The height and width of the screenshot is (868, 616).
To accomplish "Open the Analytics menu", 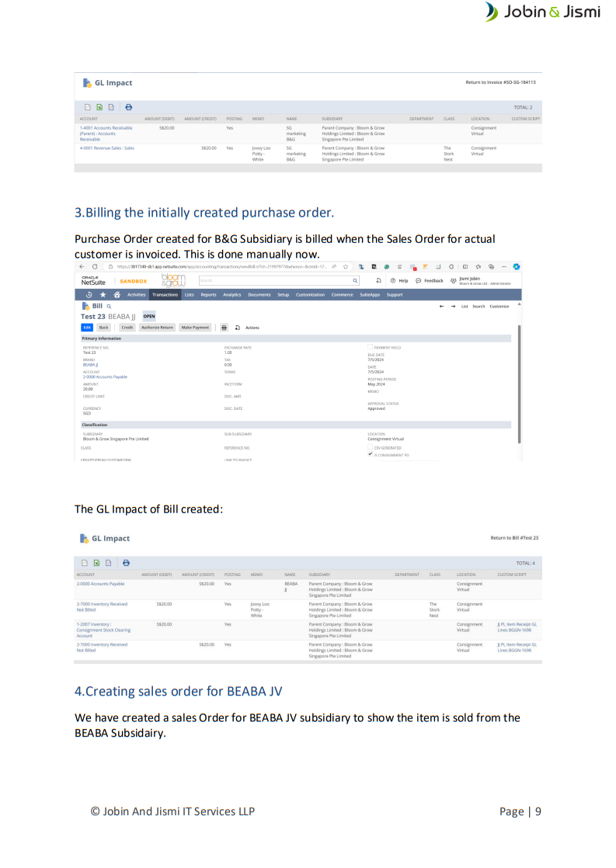I will (x=232, y=295).
